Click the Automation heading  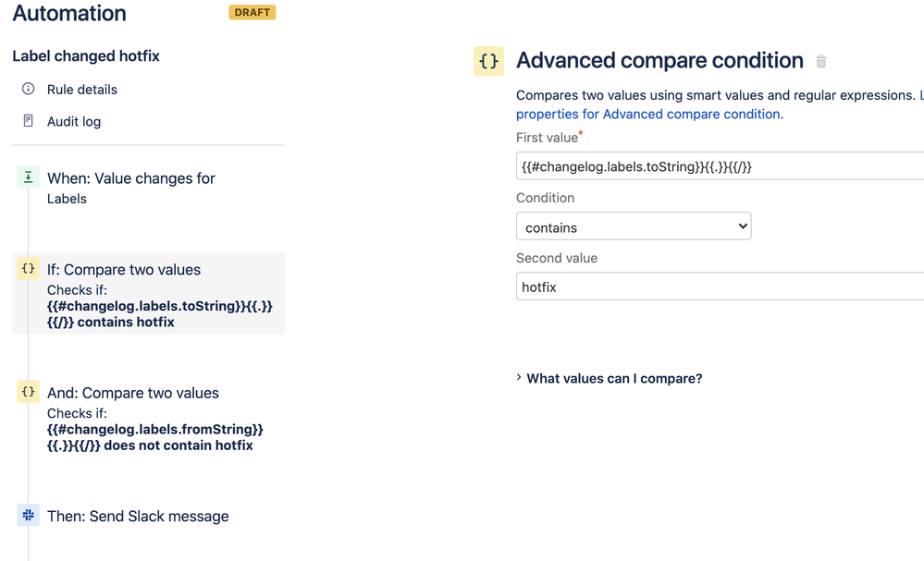(69, 13)
